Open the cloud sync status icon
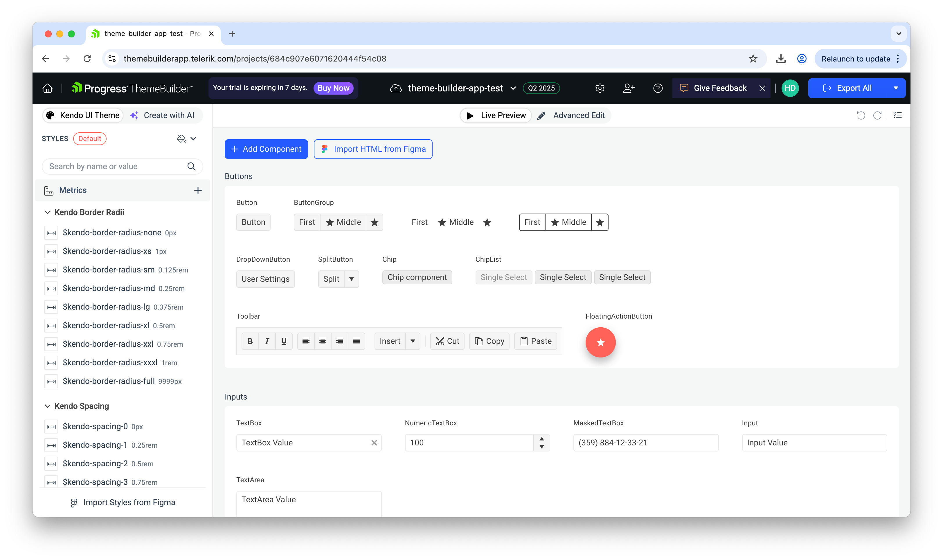The width and height of the screenshot is (943, 560). [396, 88]
